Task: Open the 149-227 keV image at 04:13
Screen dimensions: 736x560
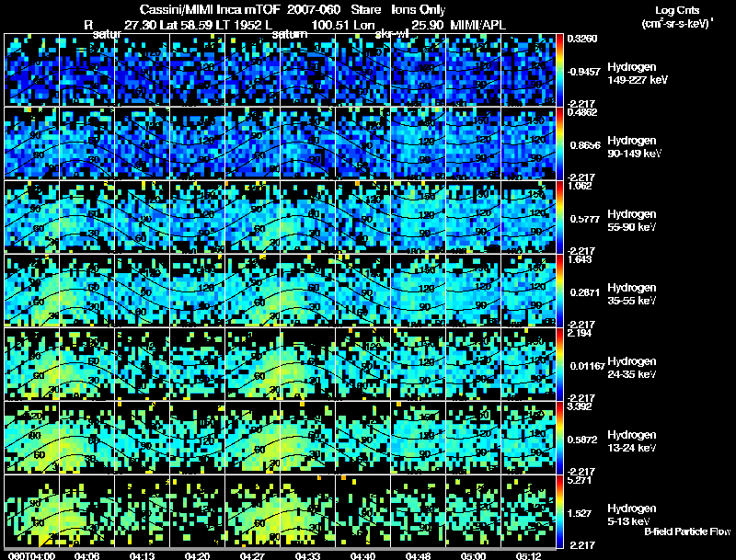Action: click(143, 69)
